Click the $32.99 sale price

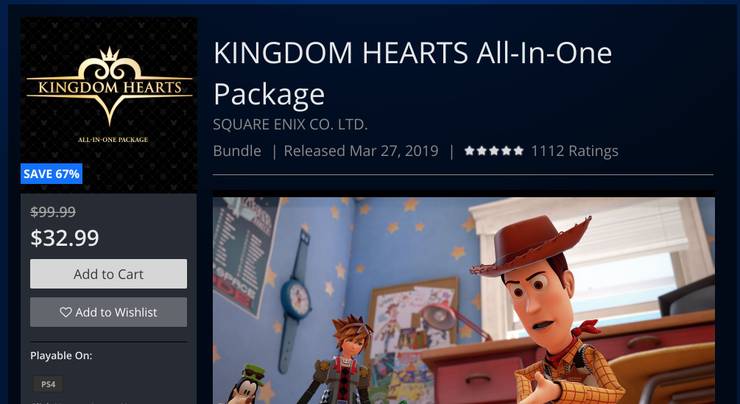point(65,238)
